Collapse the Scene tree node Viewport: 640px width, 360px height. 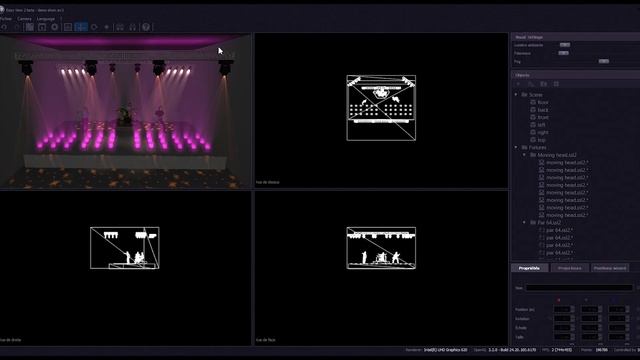[516, 95]
